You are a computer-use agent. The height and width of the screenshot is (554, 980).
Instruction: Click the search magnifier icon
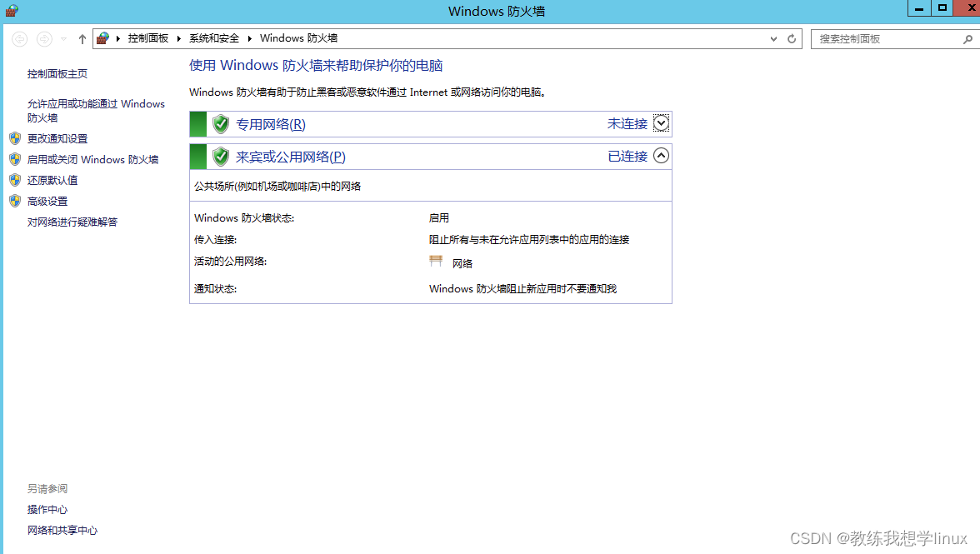point(967,38)
